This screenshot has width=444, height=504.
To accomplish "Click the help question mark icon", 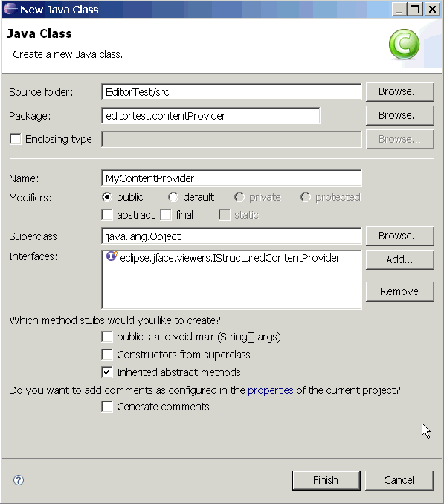I will 19,480.
